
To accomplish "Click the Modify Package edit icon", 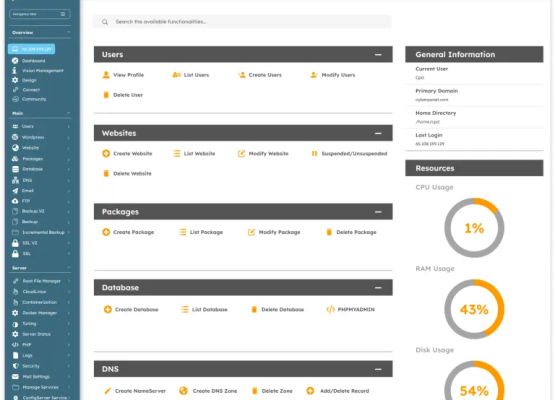I will click(x=251, y=232).
